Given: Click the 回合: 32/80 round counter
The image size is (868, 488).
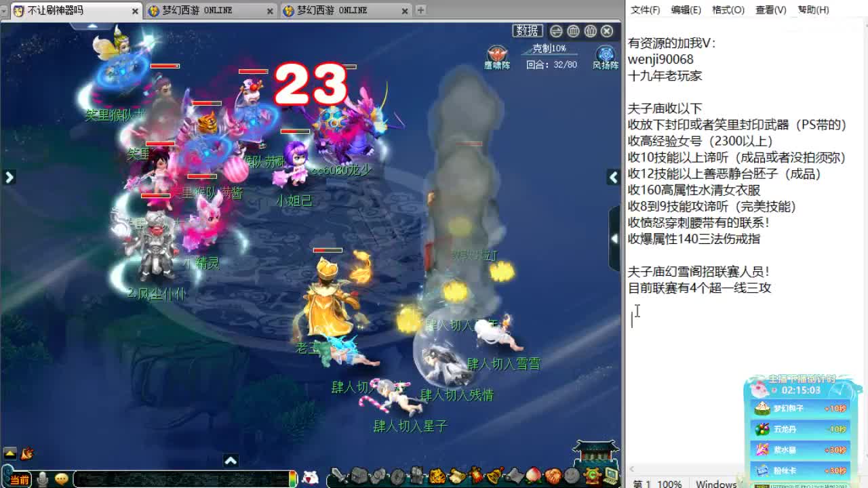Looking at the screenshot, I should 551,64.
